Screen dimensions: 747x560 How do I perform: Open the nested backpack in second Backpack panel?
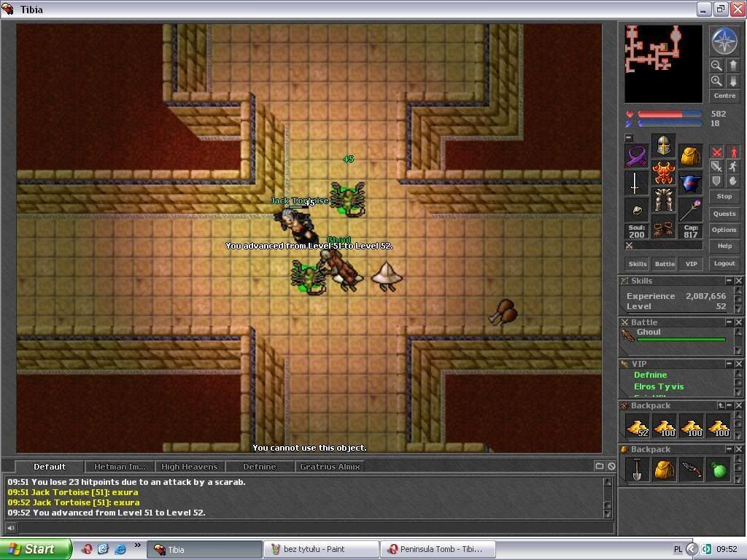pos(664,470)
